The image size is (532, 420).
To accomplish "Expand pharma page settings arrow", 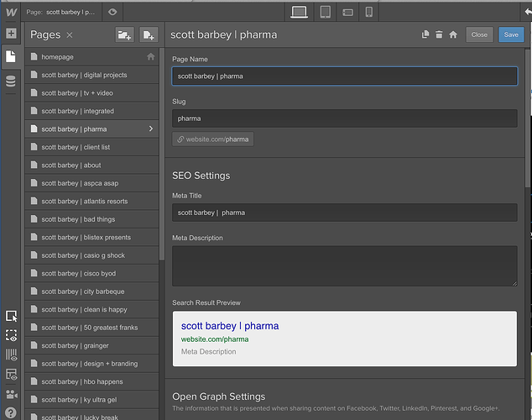I will click(151, 129).
